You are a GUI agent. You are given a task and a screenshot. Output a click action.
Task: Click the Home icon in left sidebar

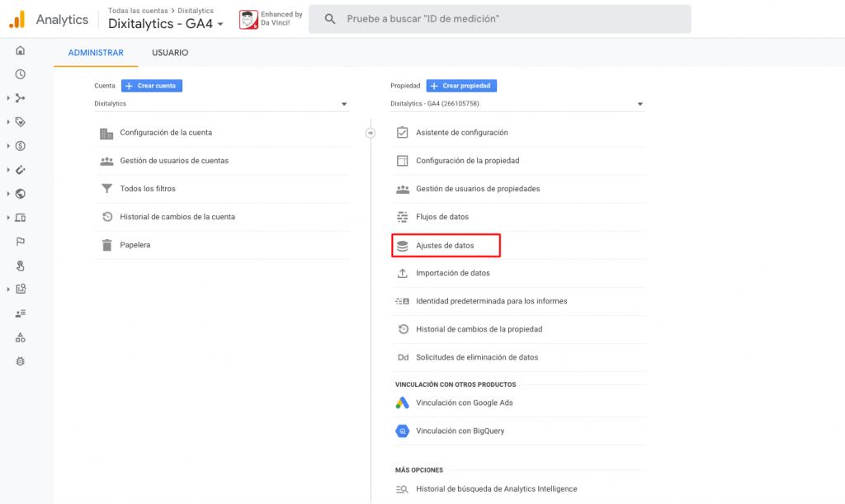[21, 51]
